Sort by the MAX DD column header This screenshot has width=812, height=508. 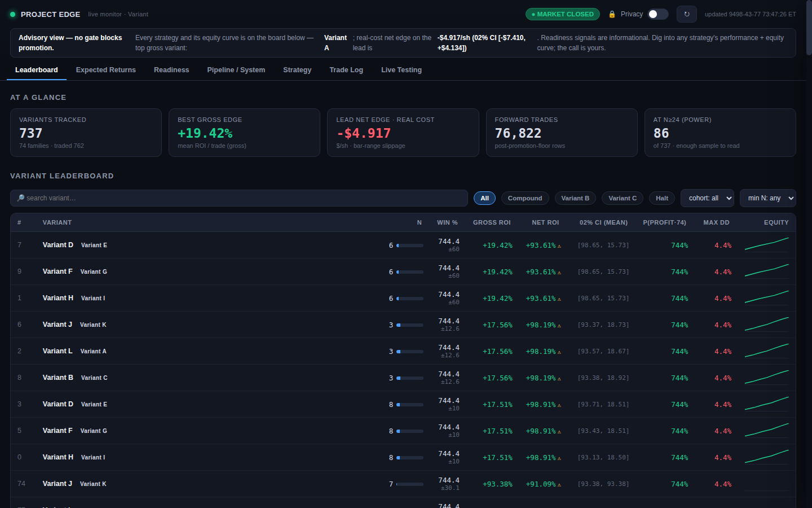(x=716, y=222)
